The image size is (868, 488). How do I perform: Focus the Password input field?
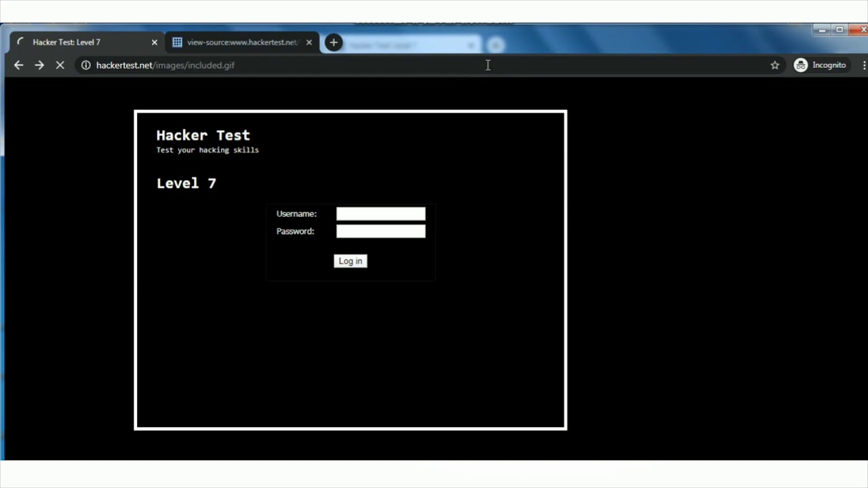tap(381, 232)
